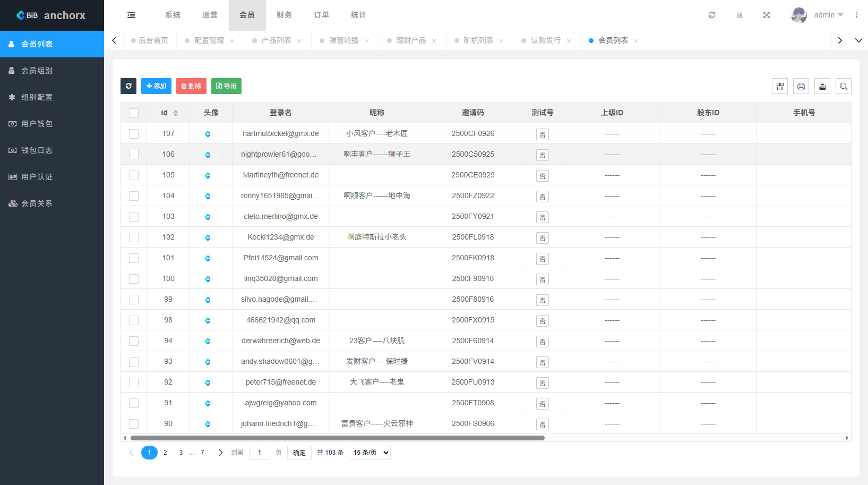This screenshot has width=868, height=485.
Task: Open the 理财产品 tab
Action: click(x=411, y=40)
